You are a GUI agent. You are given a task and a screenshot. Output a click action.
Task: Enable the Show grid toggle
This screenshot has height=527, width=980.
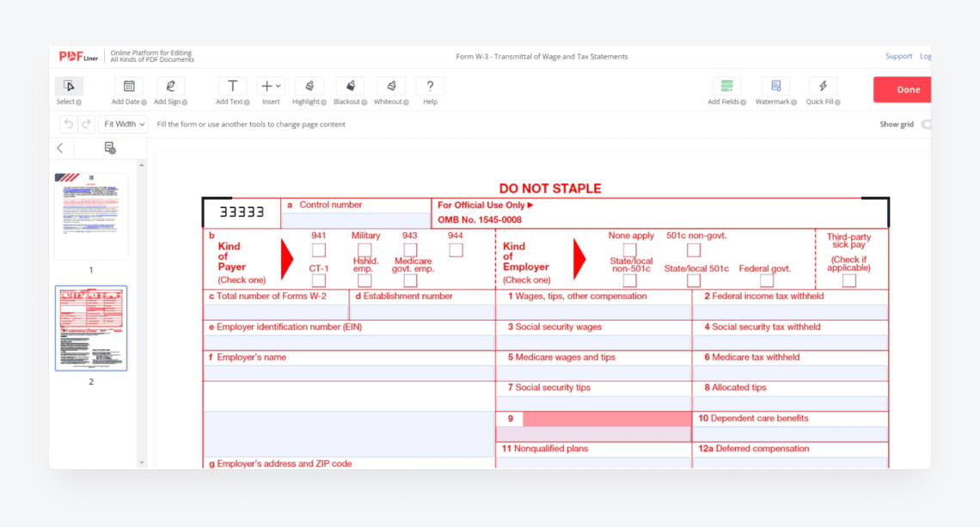pos(926,124)
